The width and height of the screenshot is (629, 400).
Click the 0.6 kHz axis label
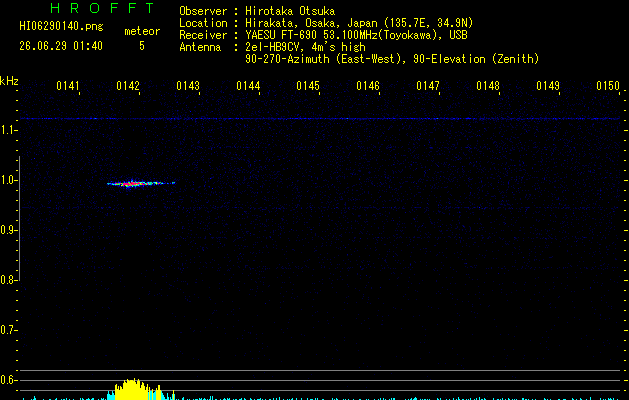[8, 380]
